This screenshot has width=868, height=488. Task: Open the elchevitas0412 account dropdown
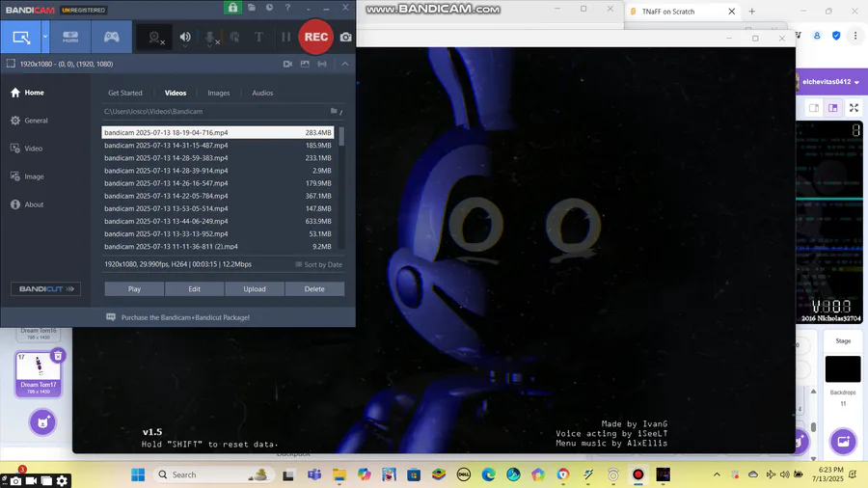pyautogui.click(x=828, y=82)
